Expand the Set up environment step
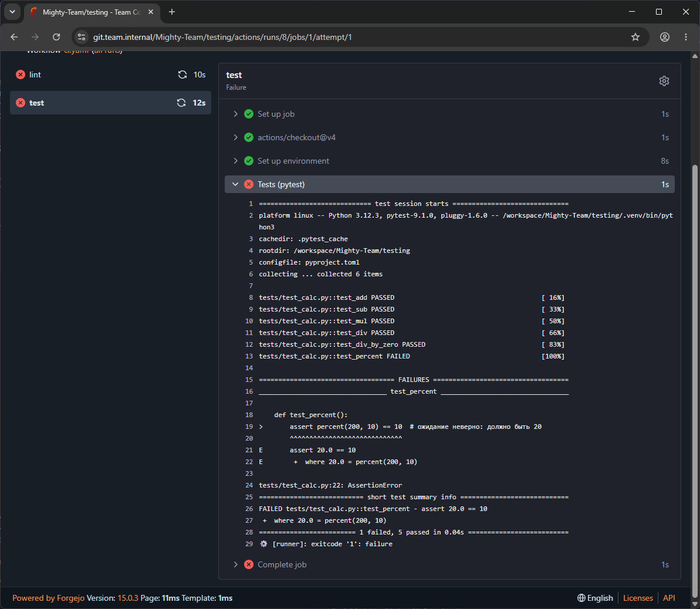The image size is (700, 609). pos(236,161)
